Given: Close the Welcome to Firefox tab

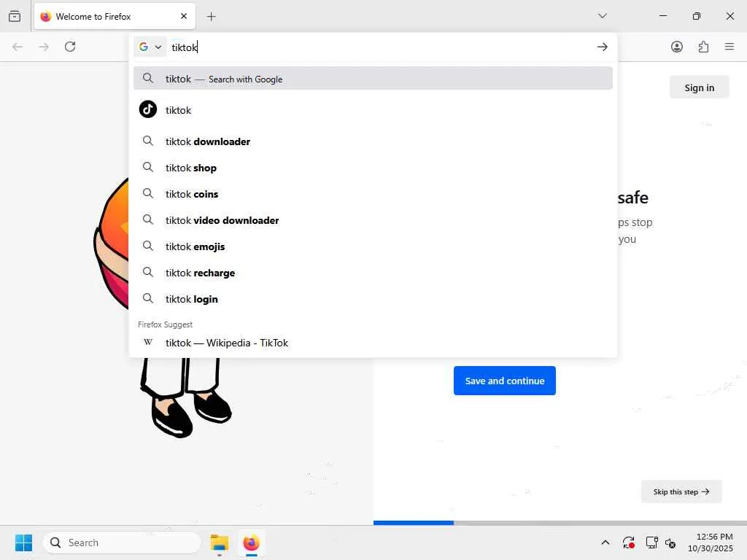Looking at the screenshot, I should tap(184, 16).
